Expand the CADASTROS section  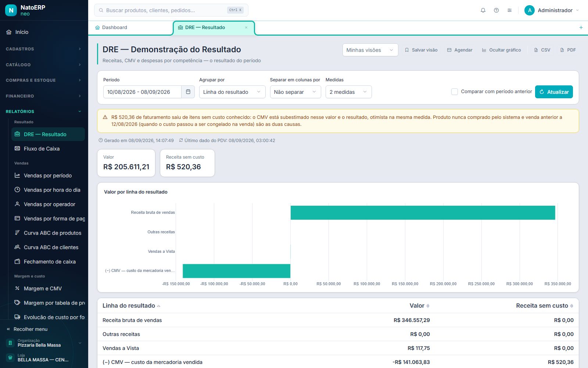point(44,49)
